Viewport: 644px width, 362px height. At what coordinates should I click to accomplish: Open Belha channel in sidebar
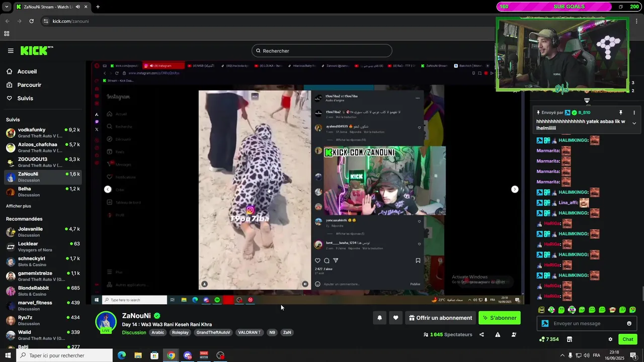[43, 192]
